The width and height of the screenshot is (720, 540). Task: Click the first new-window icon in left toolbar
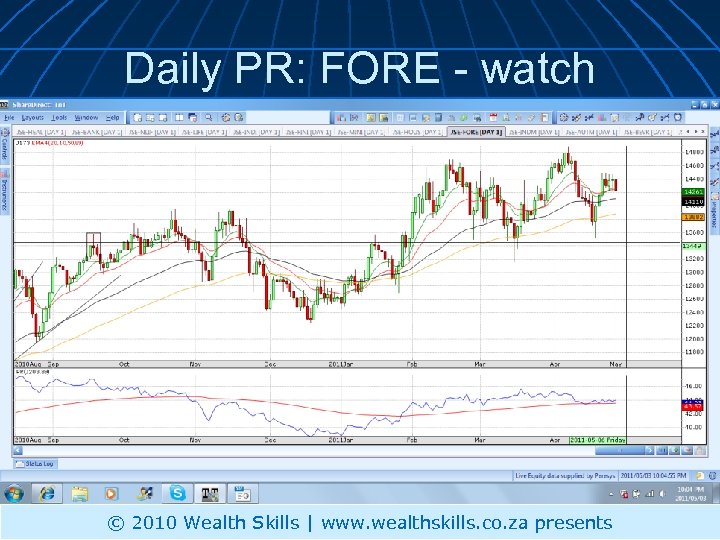(137, 118)
